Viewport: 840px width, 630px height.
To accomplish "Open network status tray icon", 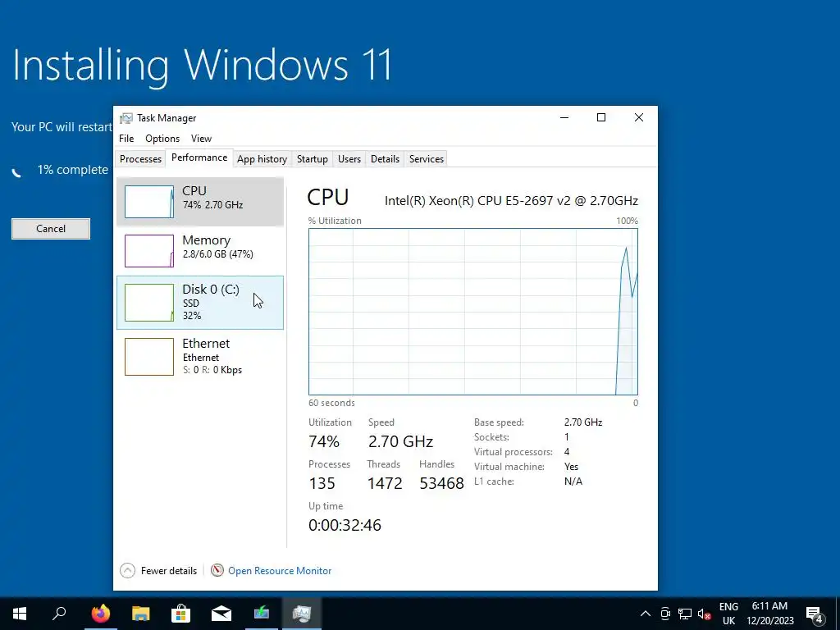I will point(685,614).
